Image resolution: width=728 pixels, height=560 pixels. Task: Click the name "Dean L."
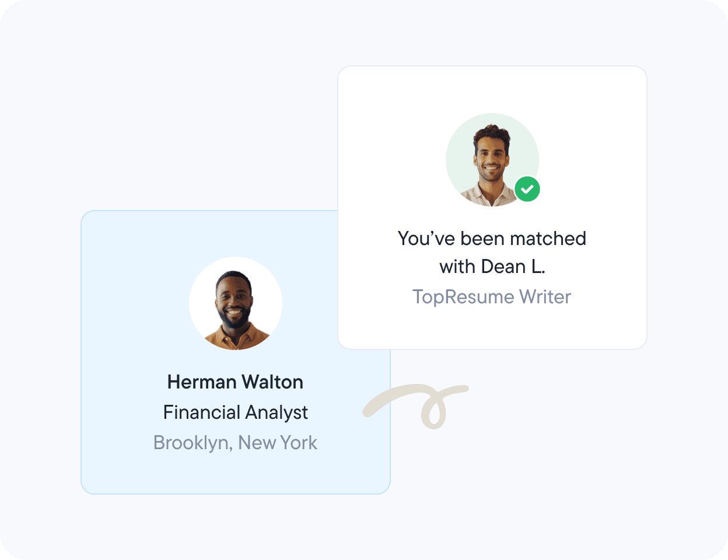[513, 267]
